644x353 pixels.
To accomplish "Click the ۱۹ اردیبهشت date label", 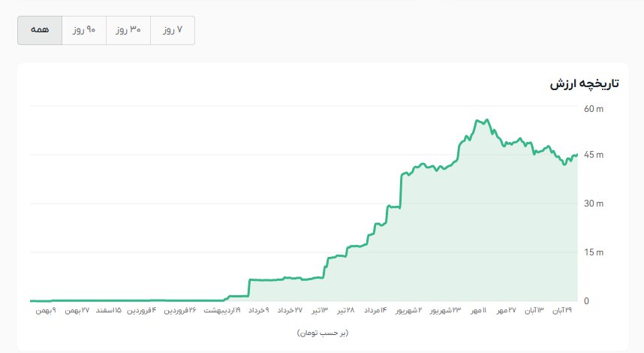I will click(x=219, y=310).
